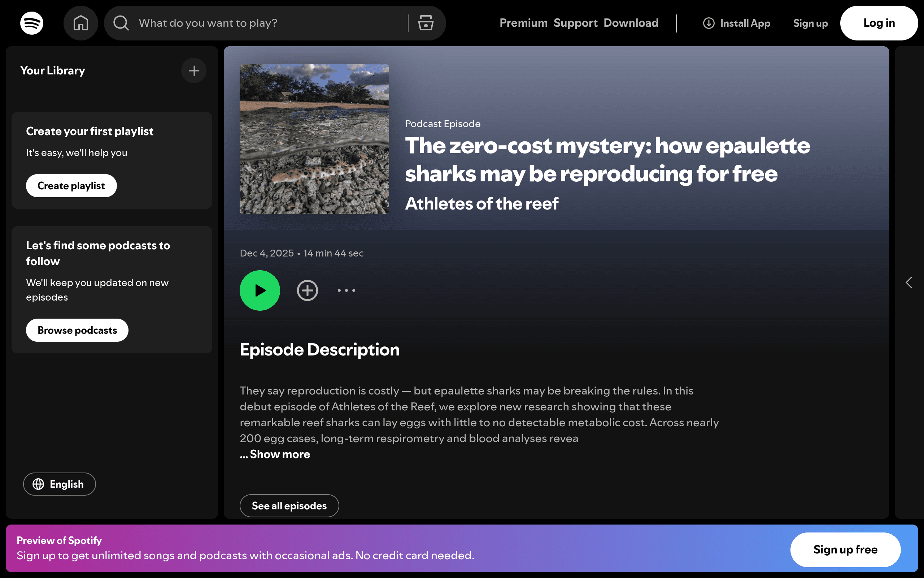Save episode with the plus circle icon
The height and width of the screenshot is (578, 924).
[x=308, y=290]
